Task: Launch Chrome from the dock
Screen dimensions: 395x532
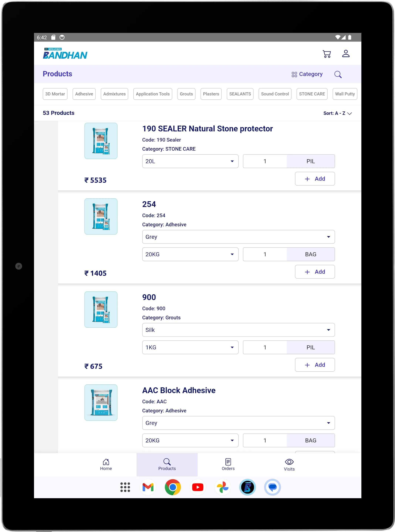Action: 173,487
